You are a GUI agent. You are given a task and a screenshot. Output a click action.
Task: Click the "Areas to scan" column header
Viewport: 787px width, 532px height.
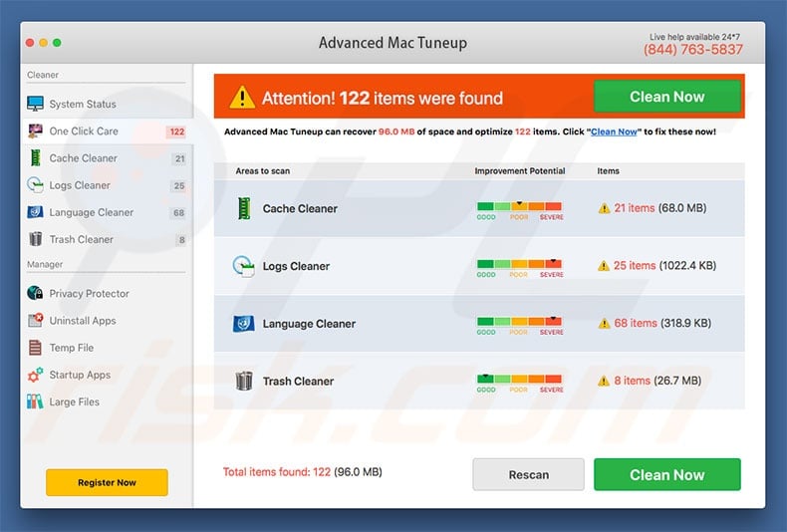[x=263, y=170]
